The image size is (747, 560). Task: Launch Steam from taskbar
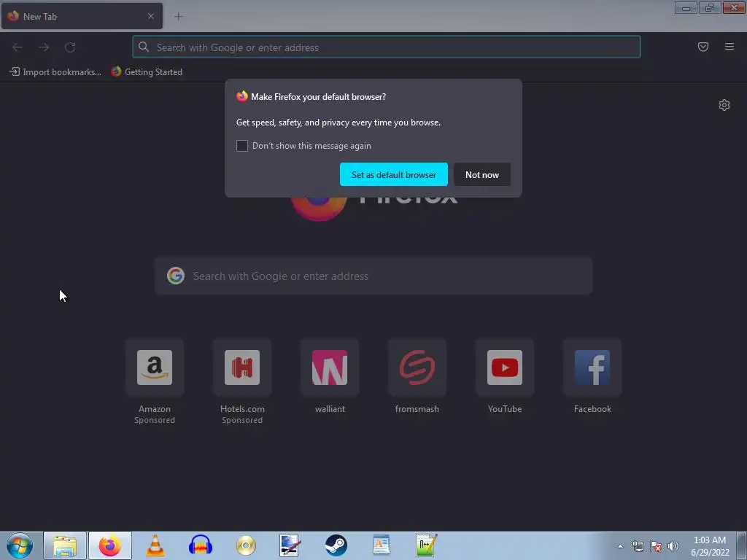click(336, 545)
